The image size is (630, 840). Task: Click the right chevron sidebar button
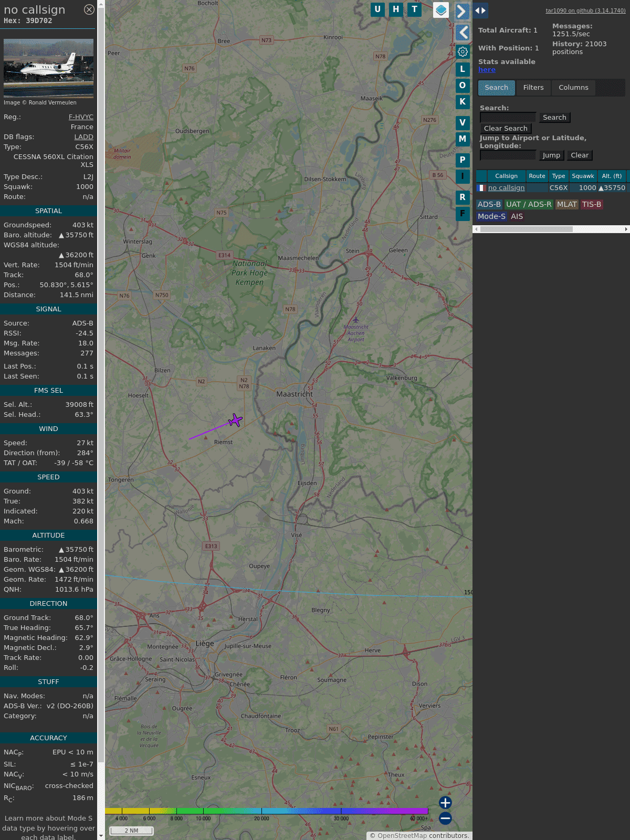click(462, 11)
